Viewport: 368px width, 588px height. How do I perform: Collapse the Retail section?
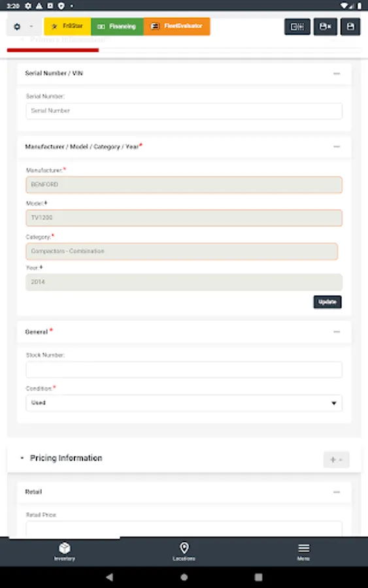(337, 492)
